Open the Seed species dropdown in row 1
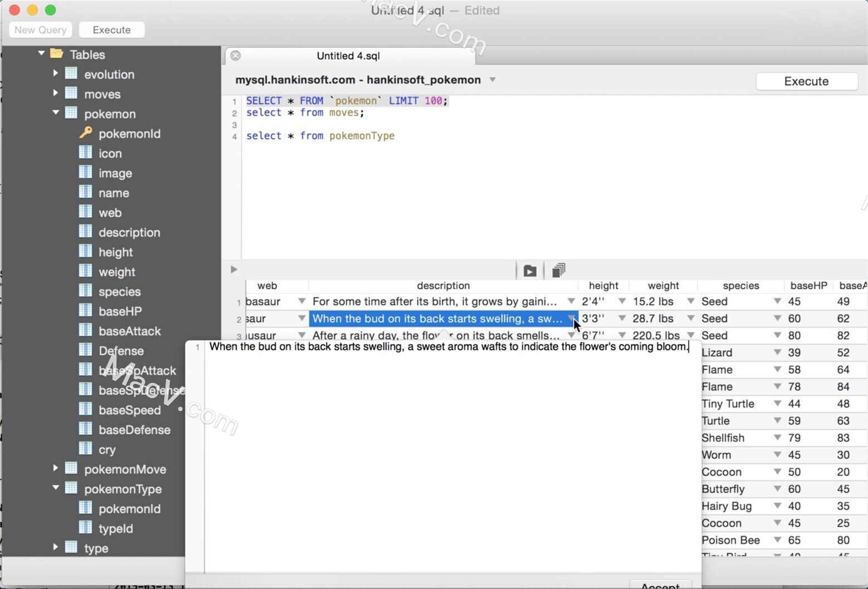This screenshot has height=589, width=868. click(x=777, y=301)
